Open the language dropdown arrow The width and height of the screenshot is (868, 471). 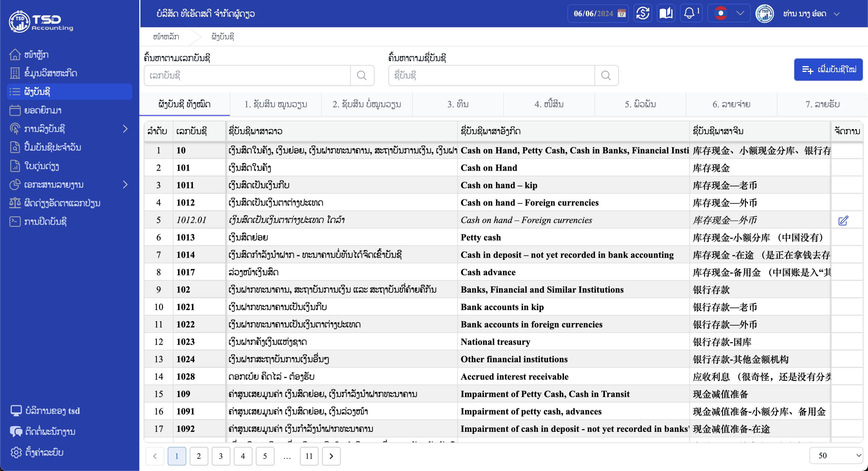pyautogui.click(x=740, y=13)
